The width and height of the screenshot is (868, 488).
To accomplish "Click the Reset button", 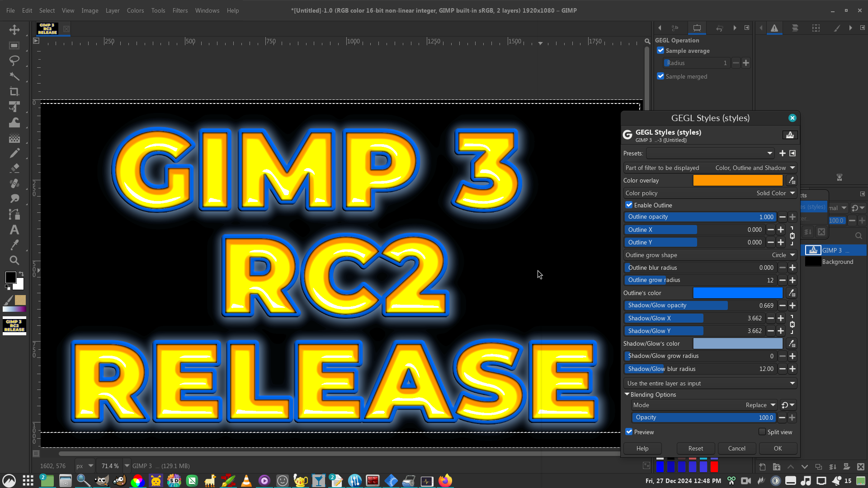I will click(x=696, y=448).
